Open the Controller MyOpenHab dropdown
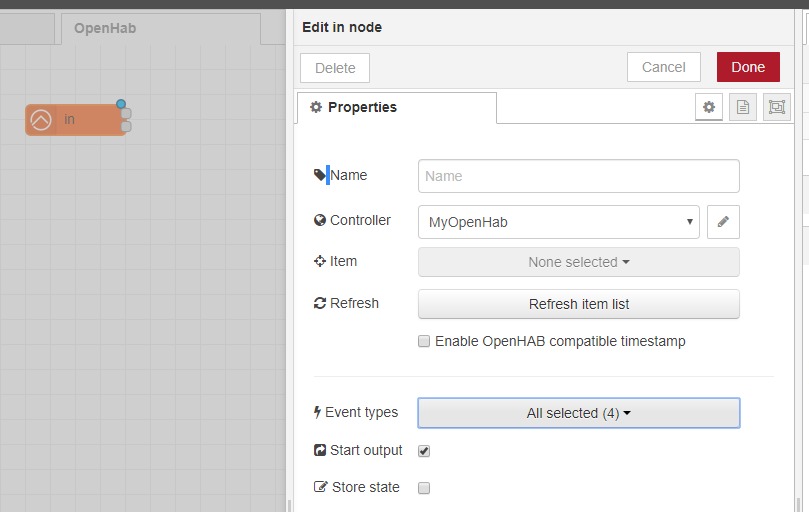Image resolution: width=809 pixels, height=512 pixels. coord(559,222)
